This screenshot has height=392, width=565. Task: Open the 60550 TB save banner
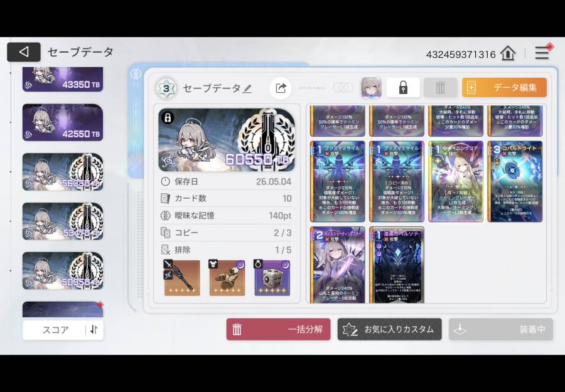[x=227, y=140]
